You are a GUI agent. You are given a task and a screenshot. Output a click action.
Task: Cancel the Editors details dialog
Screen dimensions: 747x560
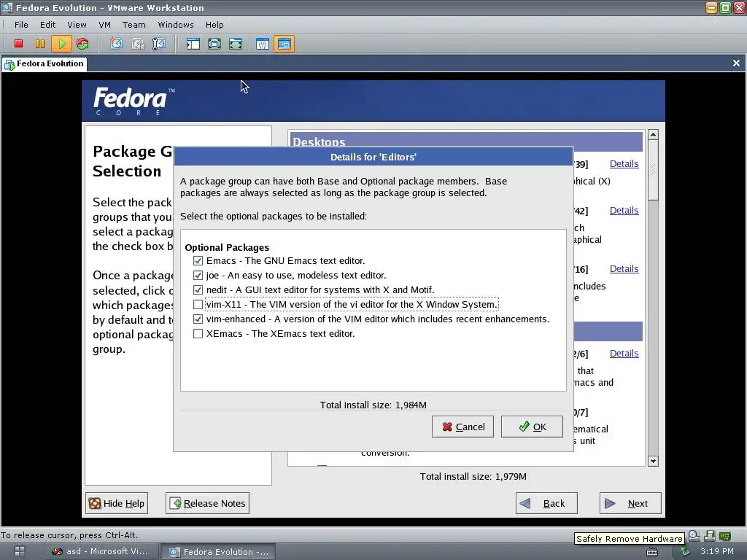(x=462, y=427)
